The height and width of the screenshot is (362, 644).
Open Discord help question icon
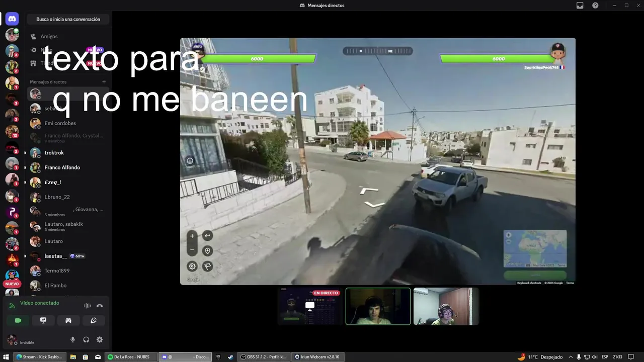pyautogui.click(x=595, y=5)
